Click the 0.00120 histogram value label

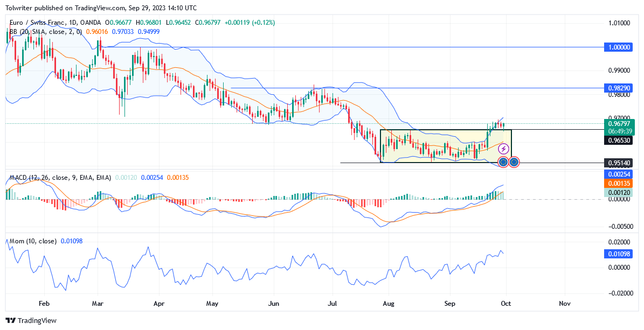point(619,192)
